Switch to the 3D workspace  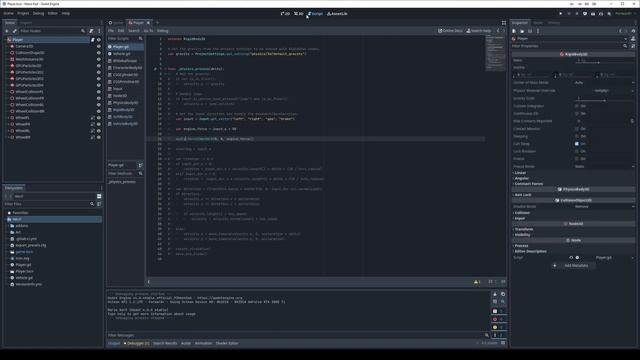(299, 13)
